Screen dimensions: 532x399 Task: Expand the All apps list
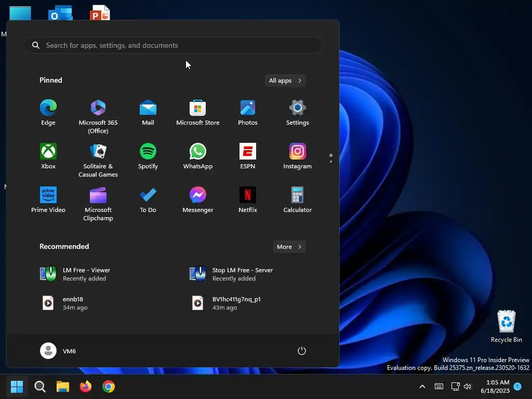[x=285, y=81]
